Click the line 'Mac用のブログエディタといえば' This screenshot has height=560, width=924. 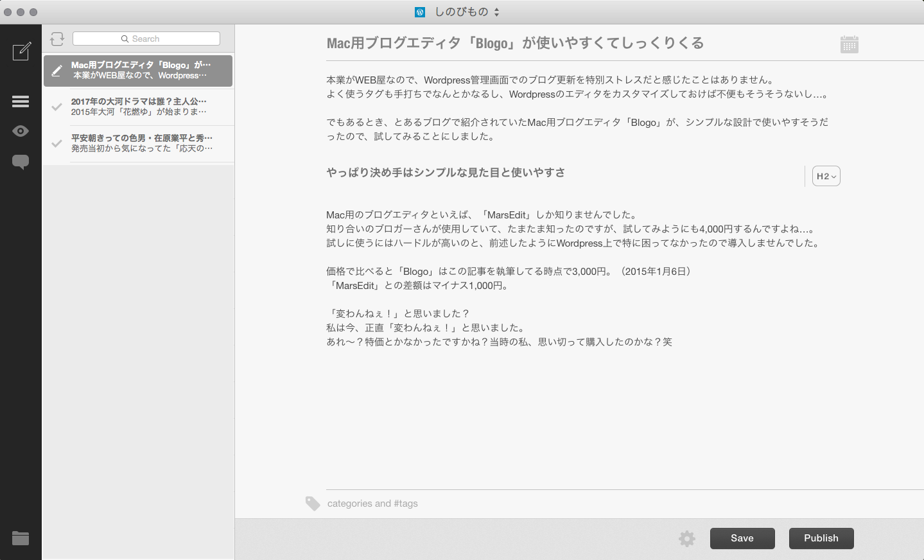pyautogui.click(x=482, y=215)
